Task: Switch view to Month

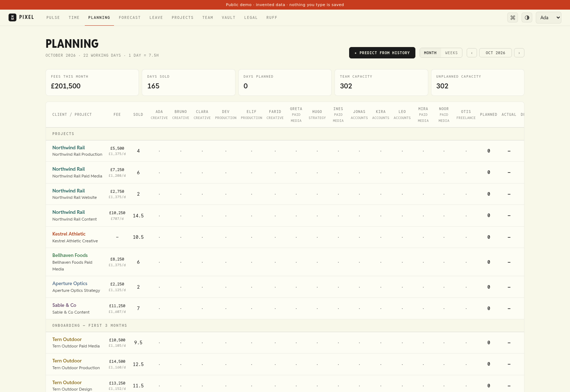Action: pyautogui.click(x=430, y=53)
